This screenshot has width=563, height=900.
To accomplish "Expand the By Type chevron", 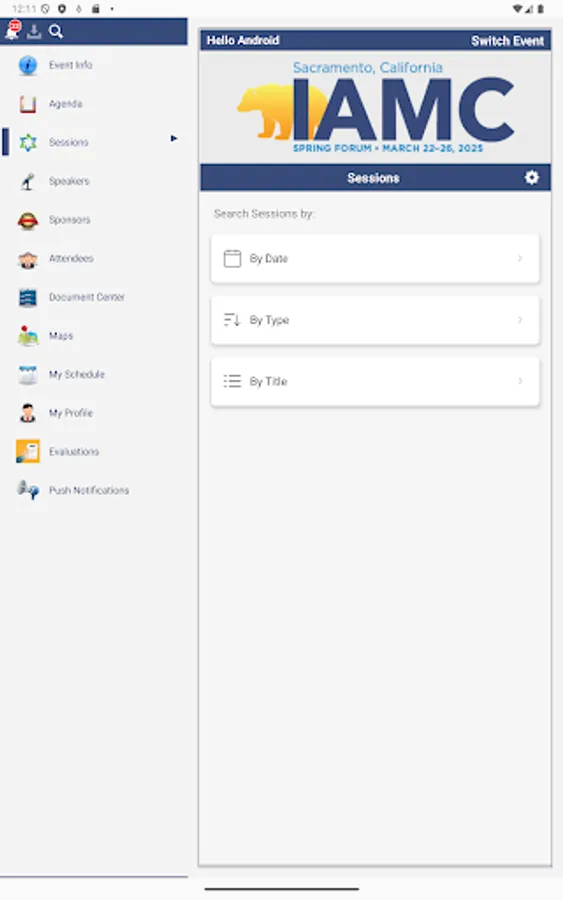I will (520, 320).
